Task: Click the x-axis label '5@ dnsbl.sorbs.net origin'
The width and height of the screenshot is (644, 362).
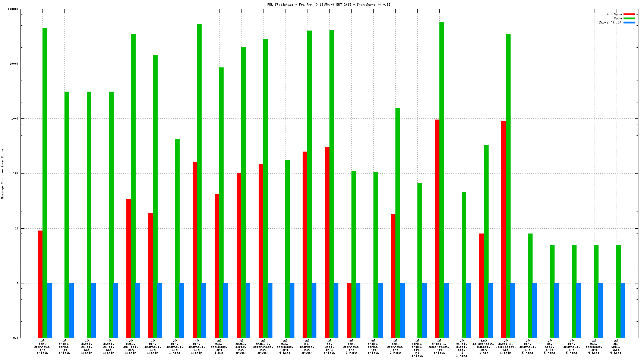Action: coord(373,346)
